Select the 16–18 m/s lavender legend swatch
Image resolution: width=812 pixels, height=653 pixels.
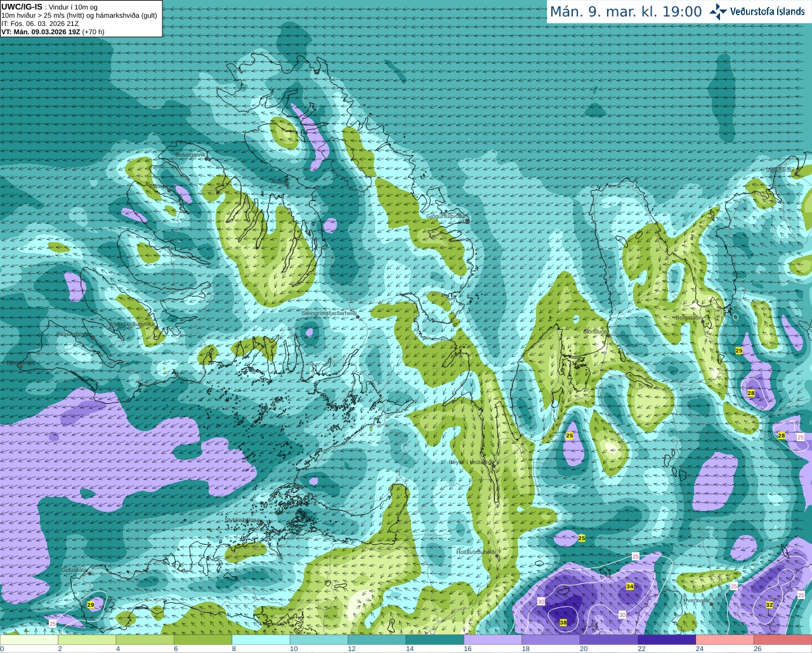pyautogui.click(x=493, y=640)
